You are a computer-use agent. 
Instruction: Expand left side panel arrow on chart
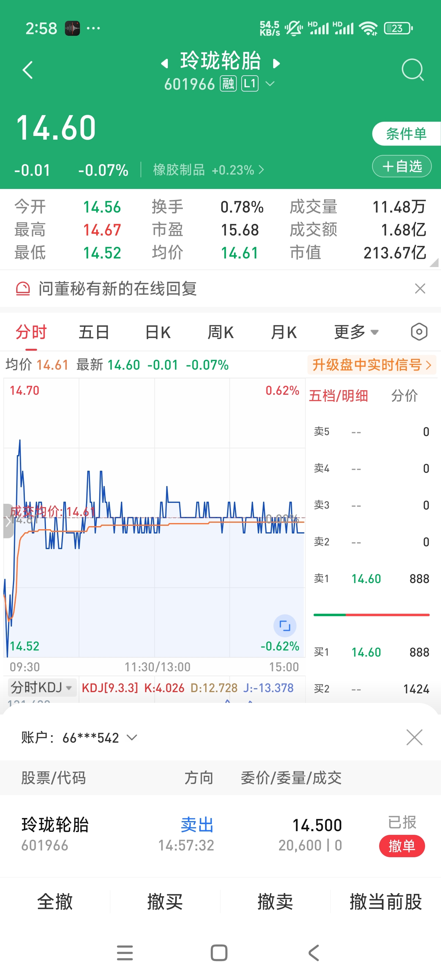point(8,521)
